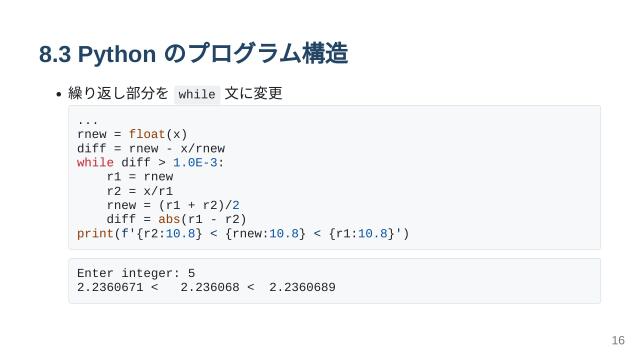The width and height of the screenshot is (640, 360).
Task: Click the line "rnew = (r1 + r2)/2"
Action: [x=173, y=205]
